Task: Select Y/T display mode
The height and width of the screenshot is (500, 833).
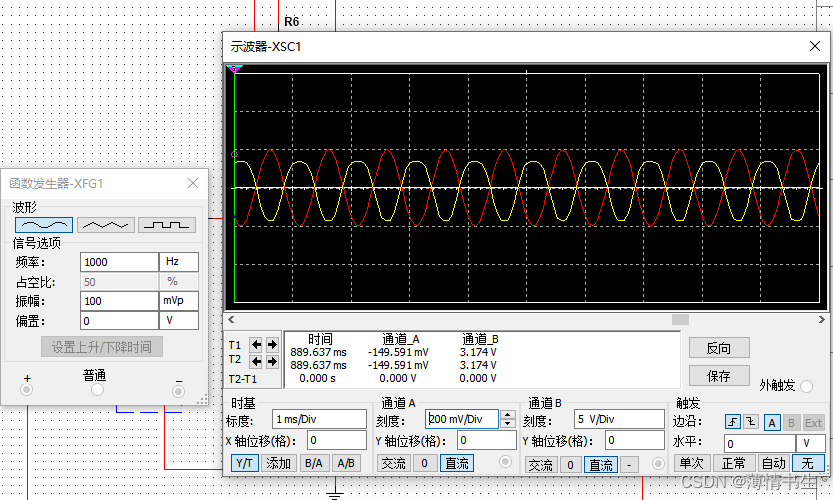Action: click(244, 463)
